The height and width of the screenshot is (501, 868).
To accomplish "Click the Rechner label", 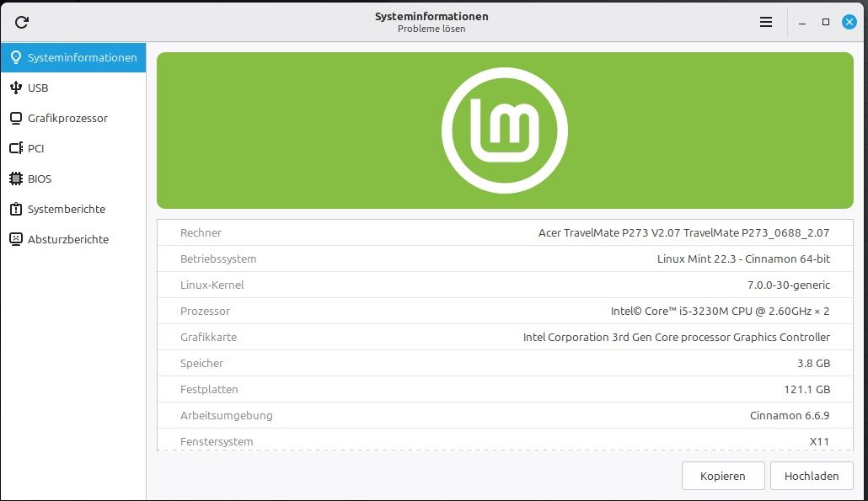I will 201,232.
